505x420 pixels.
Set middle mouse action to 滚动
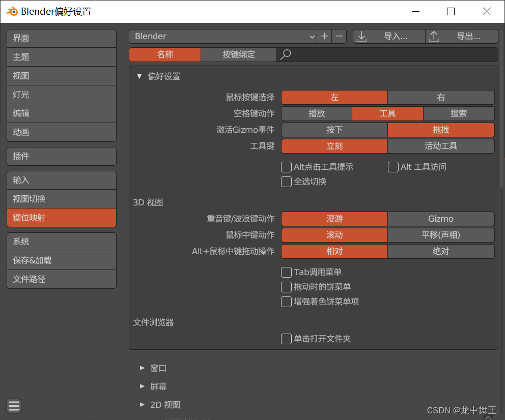click(x=334, y=235)
